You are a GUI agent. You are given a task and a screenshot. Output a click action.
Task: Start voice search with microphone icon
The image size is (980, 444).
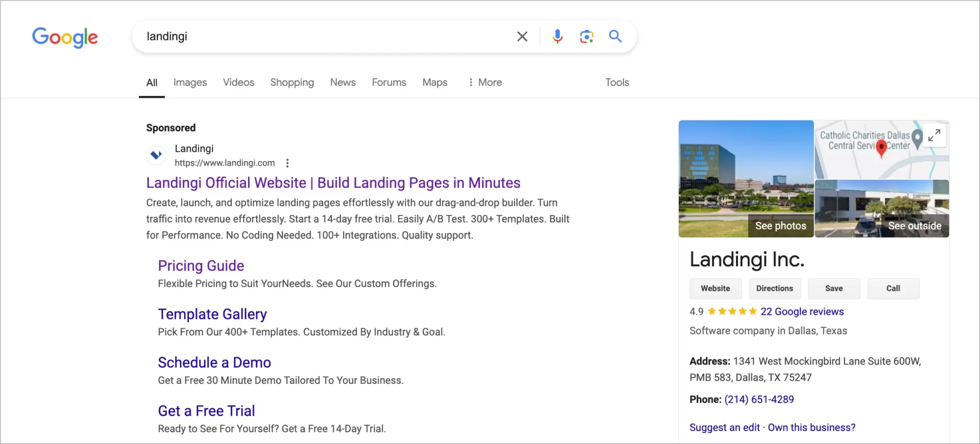click(557, 36)
